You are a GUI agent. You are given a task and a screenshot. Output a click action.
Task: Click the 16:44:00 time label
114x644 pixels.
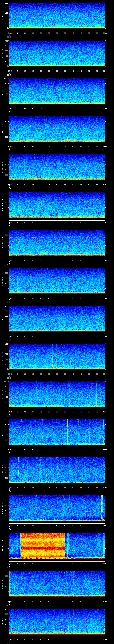pyautogui.click(x=9, y=601)
